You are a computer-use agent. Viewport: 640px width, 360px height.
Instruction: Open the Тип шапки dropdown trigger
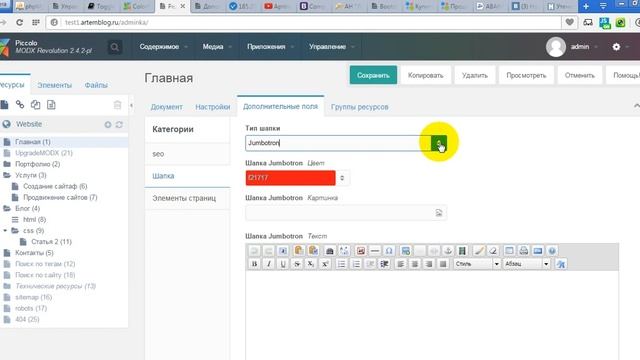click(439, 143)
